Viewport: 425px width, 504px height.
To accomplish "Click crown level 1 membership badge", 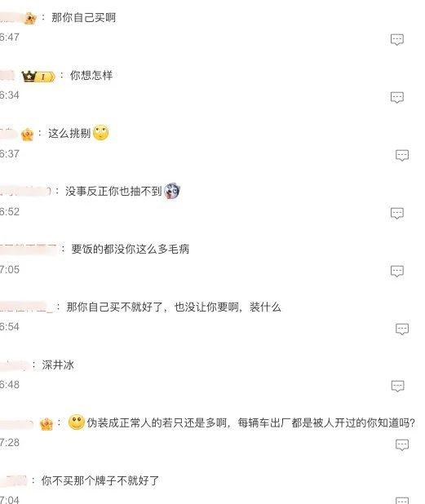I will pos(38,76).
